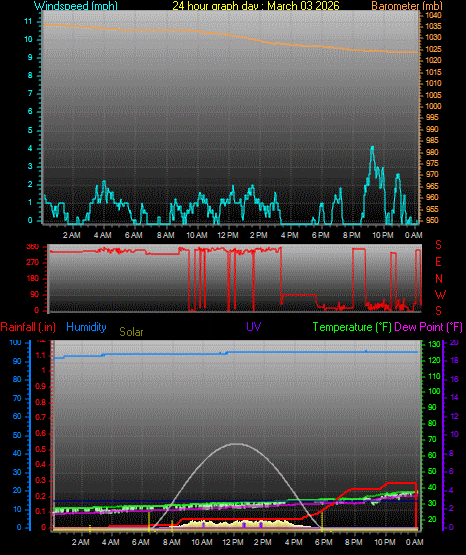The height and width of the screenshot is (555, 466).
Task: Select the "Dew Point (°F)" legend label
Action: click(x=428, y=327)
